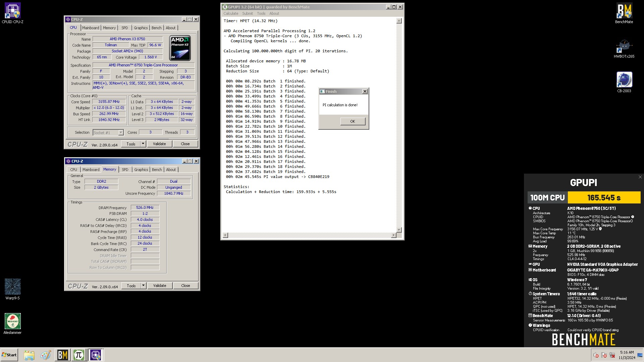
Task: Click the CAS# Latency 4.0 clocks value
Action: tap(145, 220)
